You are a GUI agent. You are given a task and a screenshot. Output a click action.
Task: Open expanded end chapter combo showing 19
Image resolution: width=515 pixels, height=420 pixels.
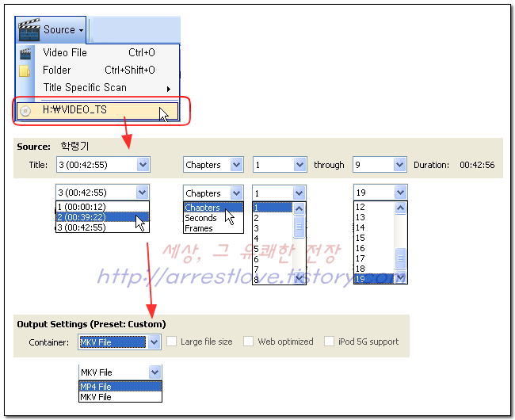tap(380, 193)
